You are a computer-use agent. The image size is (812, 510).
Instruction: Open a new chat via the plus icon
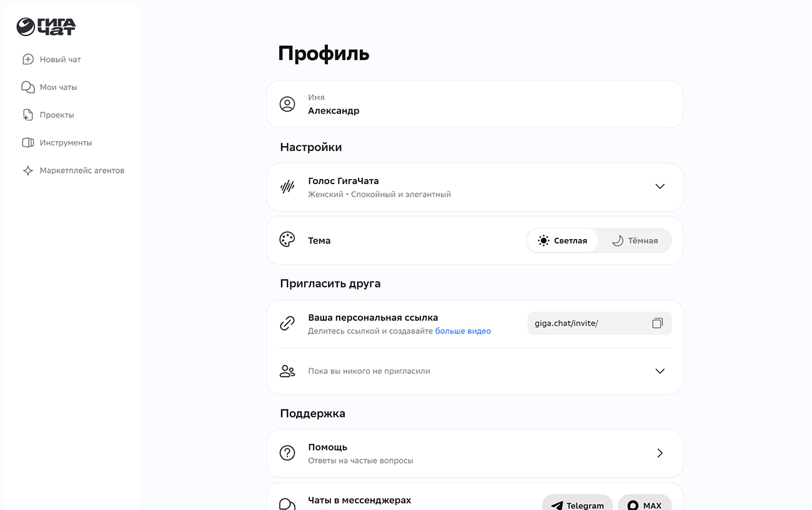click(28, 59)
